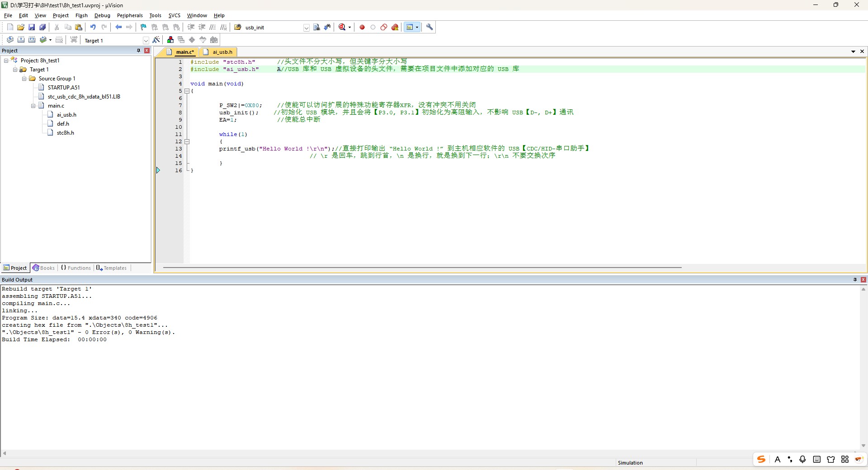Open the window layout dropdown arrow
This screenshot has width=868, height=470.
[417, 27]
